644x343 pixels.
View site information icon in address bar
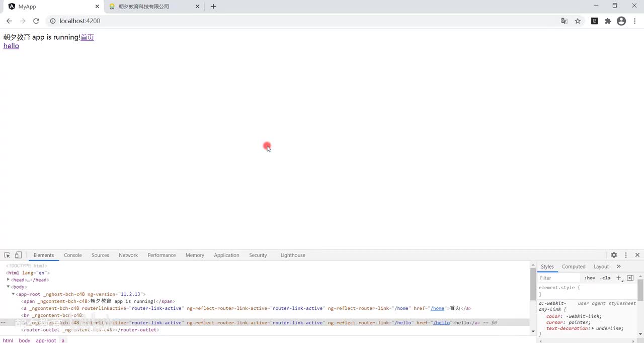coord(52,21)
